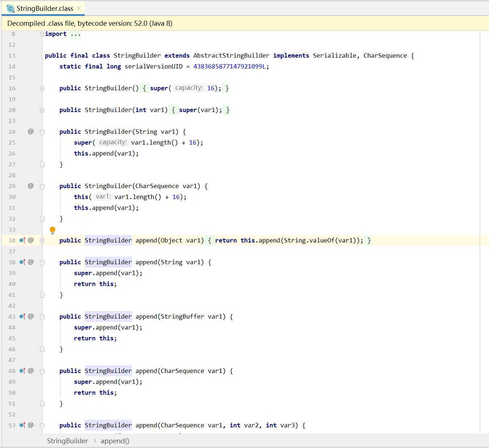Expand the folded constructor on line 16
489x448 pixels.
(x=42, y=88)
